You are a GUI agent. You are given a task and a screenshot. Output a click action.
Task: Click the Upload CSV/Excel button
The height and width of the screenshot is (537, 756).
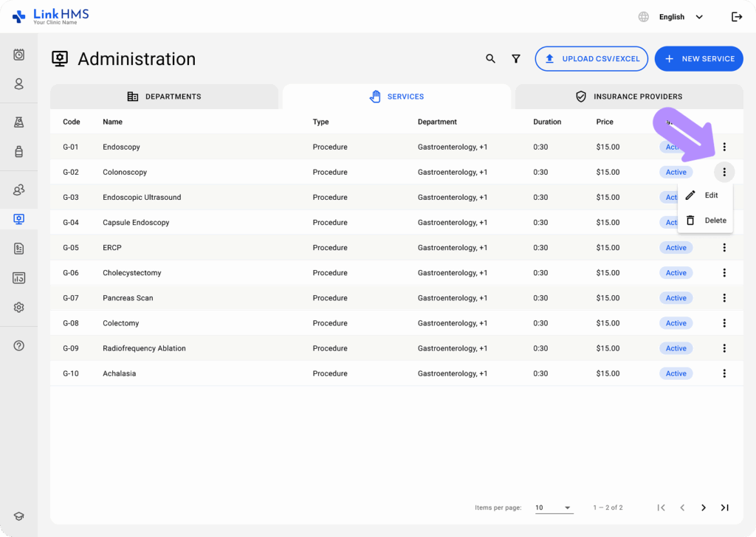pyautogui.click(x=591, y=59)
